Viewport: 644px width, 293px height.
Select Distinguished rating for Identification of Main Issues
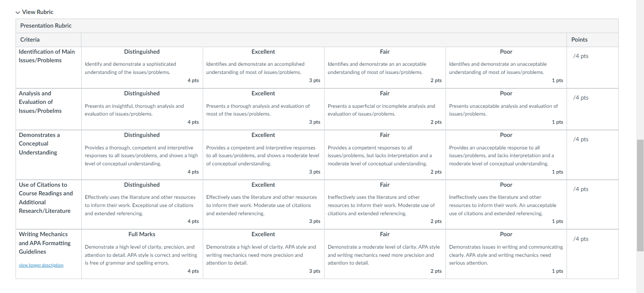point(142,68)
